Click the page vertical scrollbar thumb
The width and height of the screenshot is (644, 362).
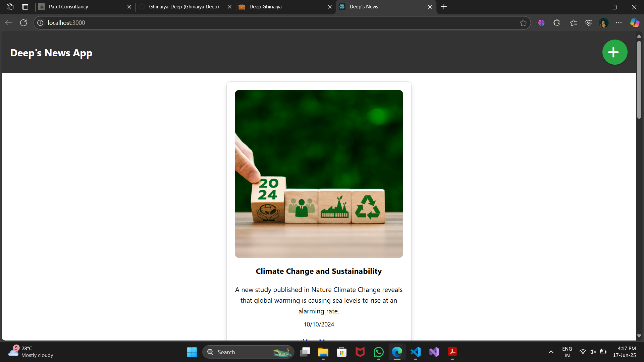coord(639,79)
